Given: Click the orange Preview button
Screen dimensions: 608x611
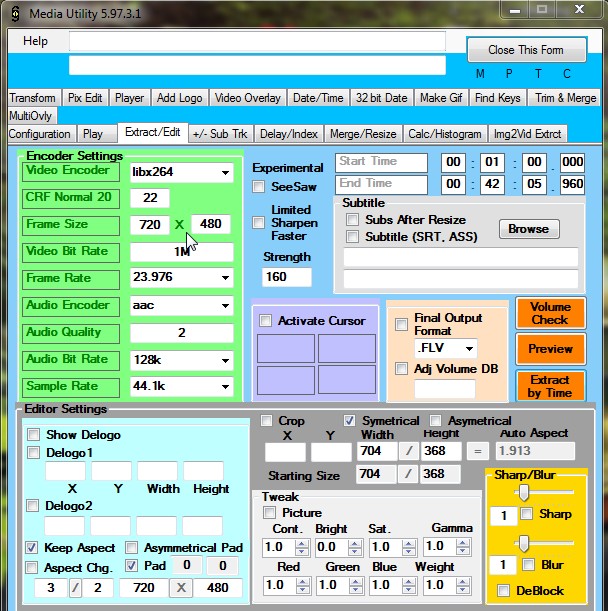Looking at the screenshot, I should pos(550,349).
